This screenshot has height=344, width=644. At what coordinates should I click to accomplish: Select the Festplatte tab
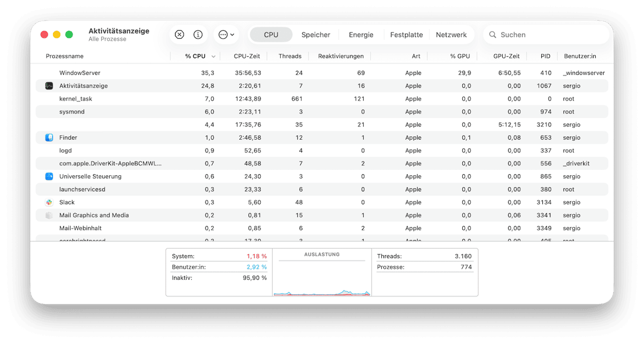pyautogui.click(x=406, y=35)
